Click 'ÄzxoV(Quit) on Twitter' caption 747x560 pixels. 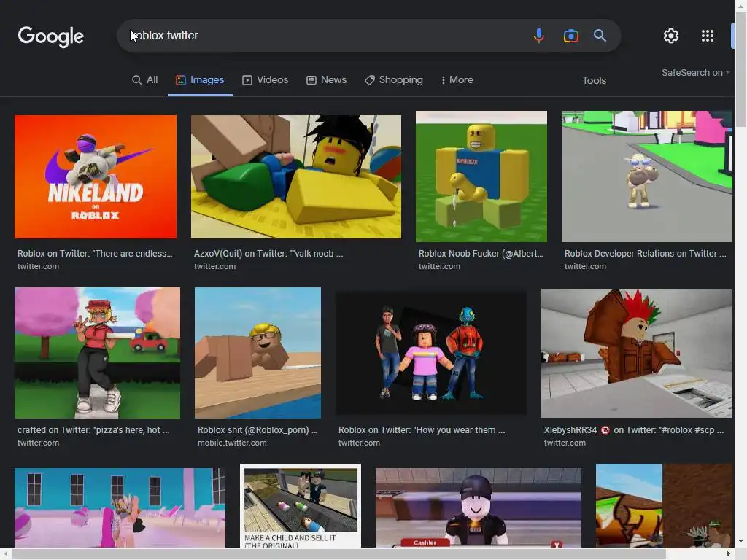[x=268, y=254]
